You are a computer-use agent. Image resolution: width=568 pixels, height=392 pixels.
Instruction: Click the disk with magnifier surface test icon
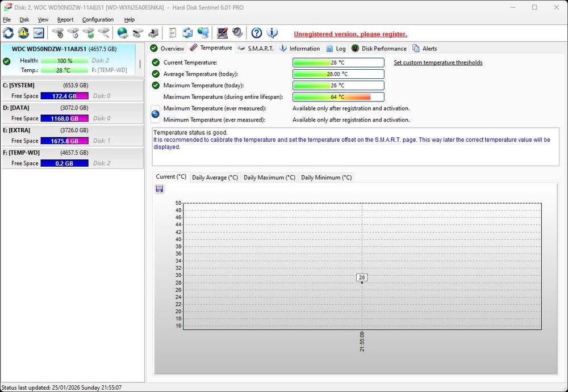(x=103, y=33)
